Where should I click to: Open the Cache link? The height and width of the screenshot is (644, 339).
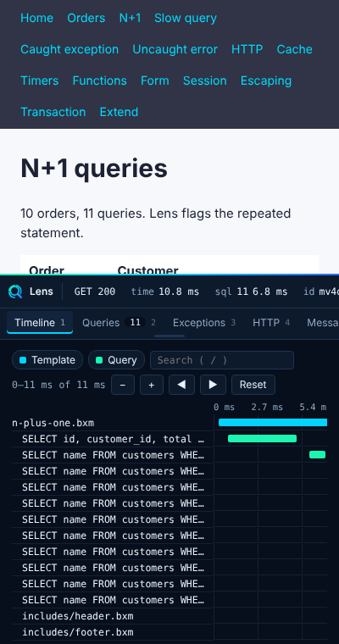295,49
